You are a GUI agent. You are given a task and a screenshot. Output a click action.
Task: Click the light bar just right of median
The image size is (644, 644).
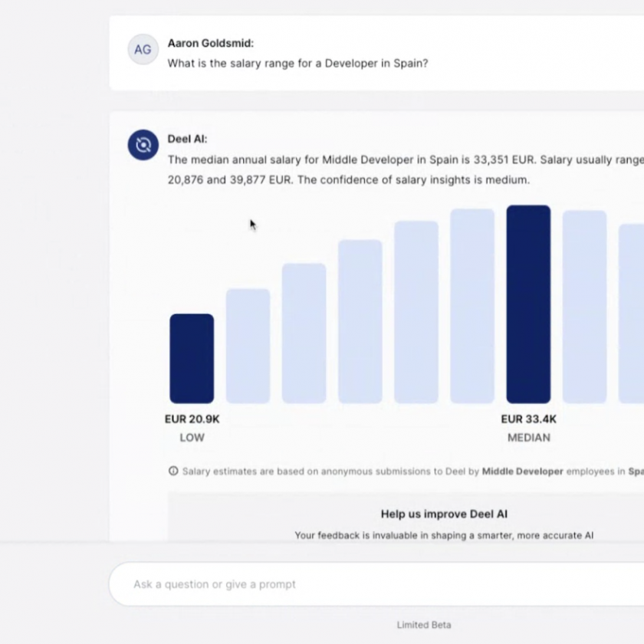coord(584,307)
